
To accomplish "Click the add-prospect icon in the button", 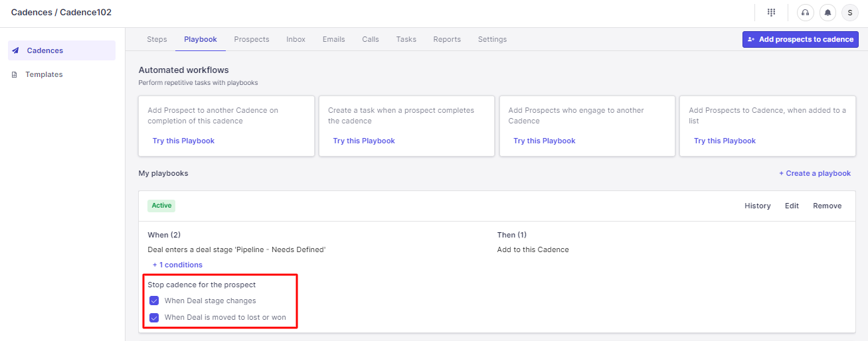I will pos(751,40).
